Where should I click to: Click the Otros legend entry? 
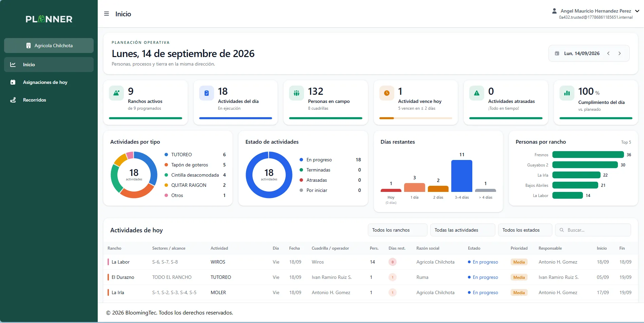195,195
